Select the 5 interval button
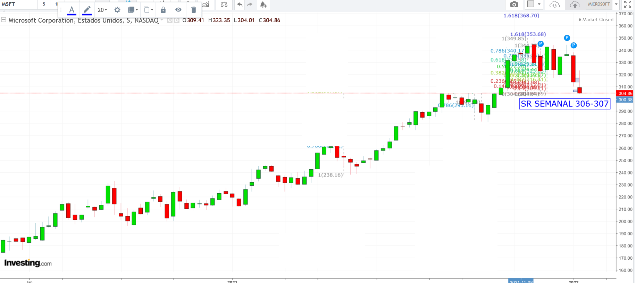This screenshot has height=292, width=644. coord(44,4)
